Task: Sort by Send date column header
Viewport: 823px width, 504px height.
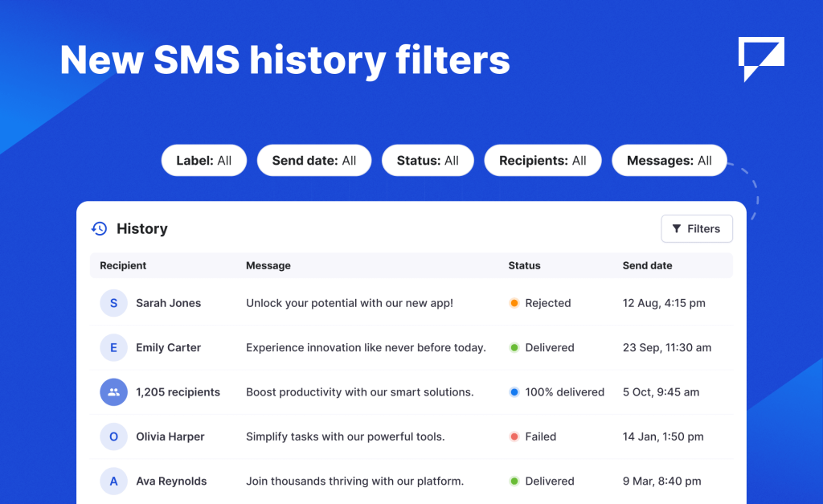Action: coord(647,265)
